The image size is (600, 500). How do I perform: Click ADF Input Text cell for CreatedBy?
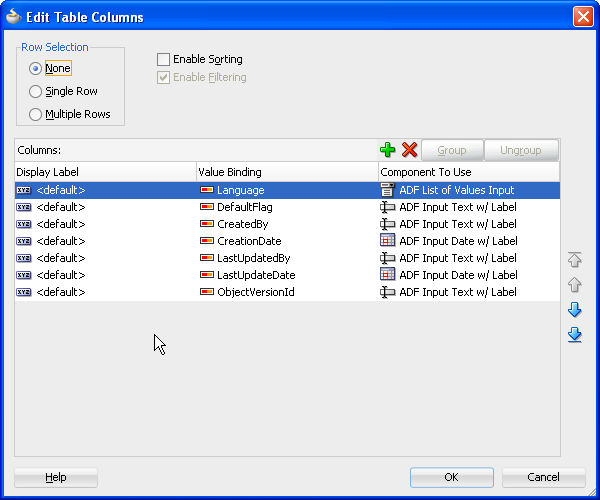click(x=469, y=224)
